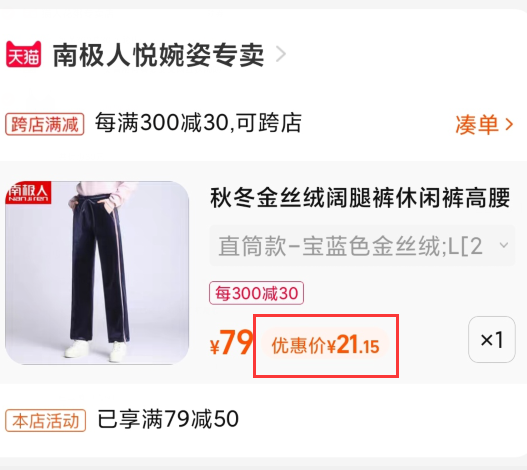Tap the Tmall (天猫) logo icon
This screenshot has height=470, width=527.
pos(24,54)
